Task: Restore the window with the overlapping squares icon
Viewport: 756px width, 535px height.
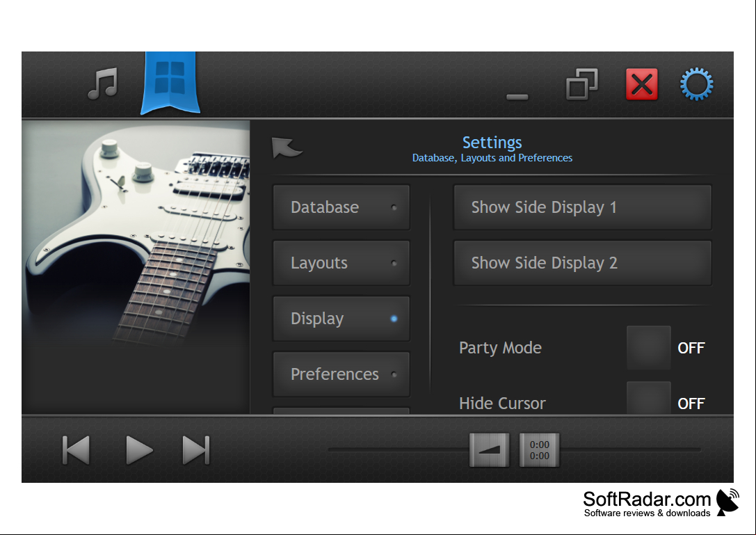Action: click(x=582, y=84)
